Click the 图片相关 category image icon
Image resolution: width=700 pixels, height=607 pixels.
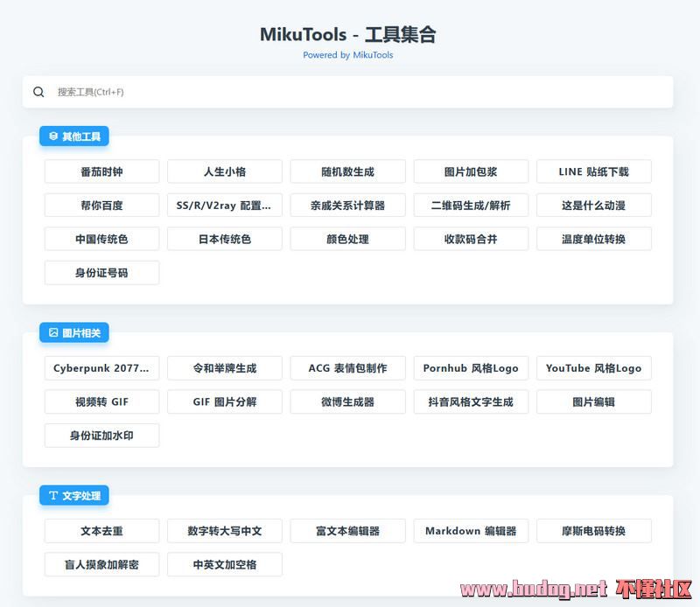[53, 333]
